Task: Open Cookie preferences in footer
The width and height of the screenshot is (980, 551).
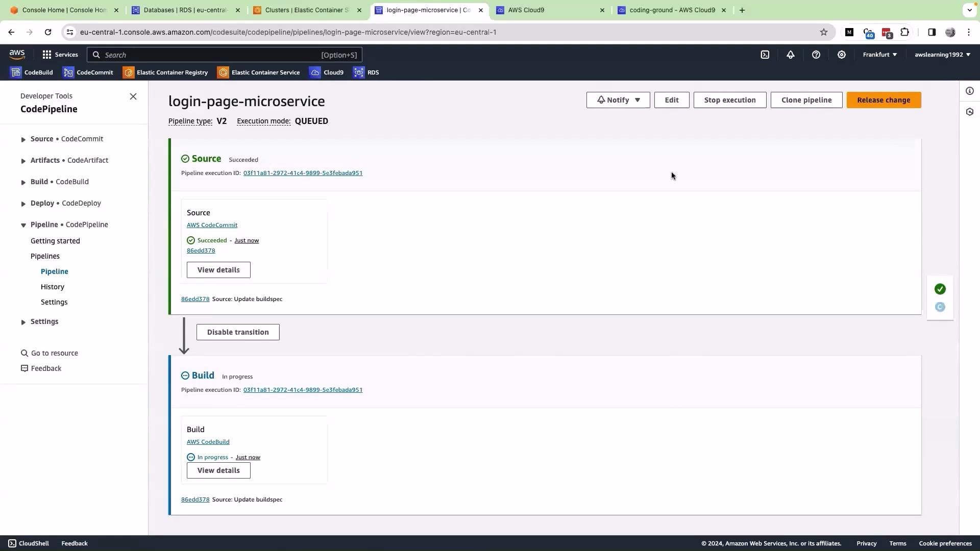Action: tap(945, 543)
